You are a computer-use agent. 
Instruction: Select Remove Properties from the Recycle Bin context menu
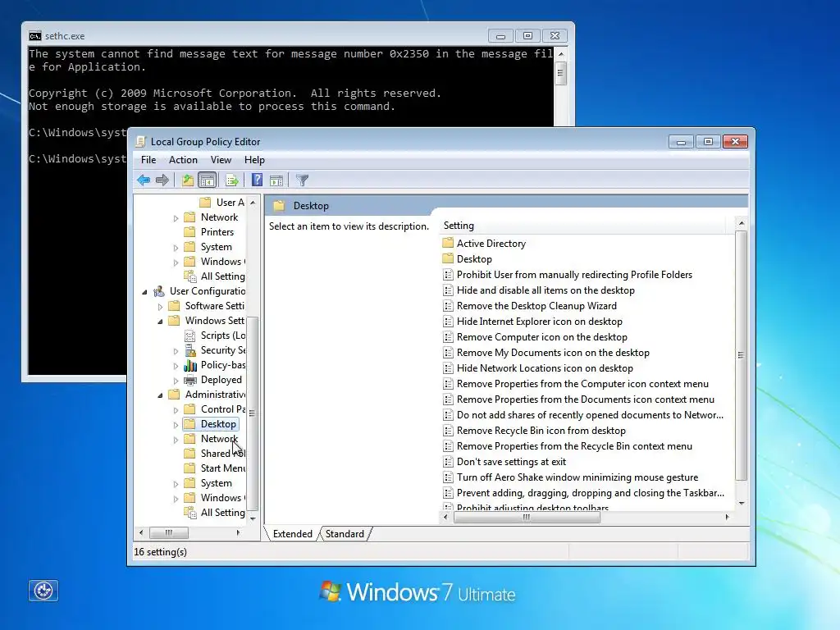pyautogui.click(x=574, y=446)
